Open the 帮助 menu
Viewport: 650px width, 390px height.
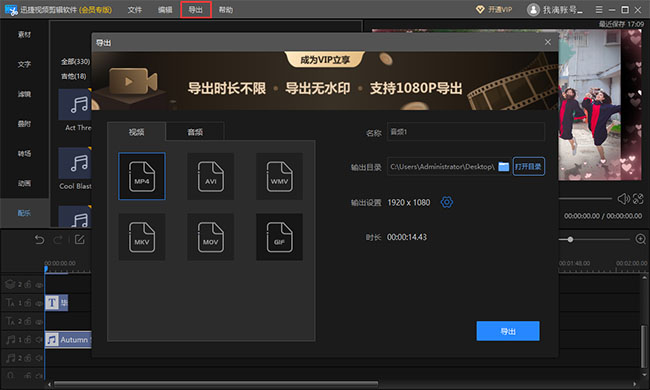pyautogui.click(x=226, y=10)
